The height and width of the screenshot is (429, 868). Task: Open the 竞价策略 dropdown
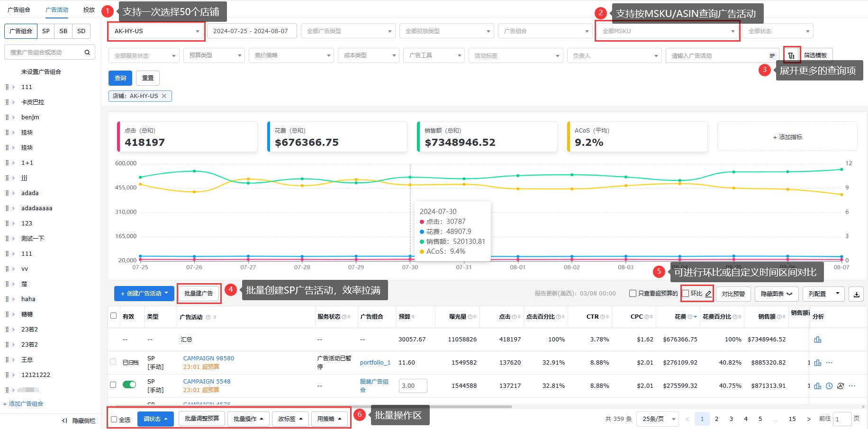291,55
